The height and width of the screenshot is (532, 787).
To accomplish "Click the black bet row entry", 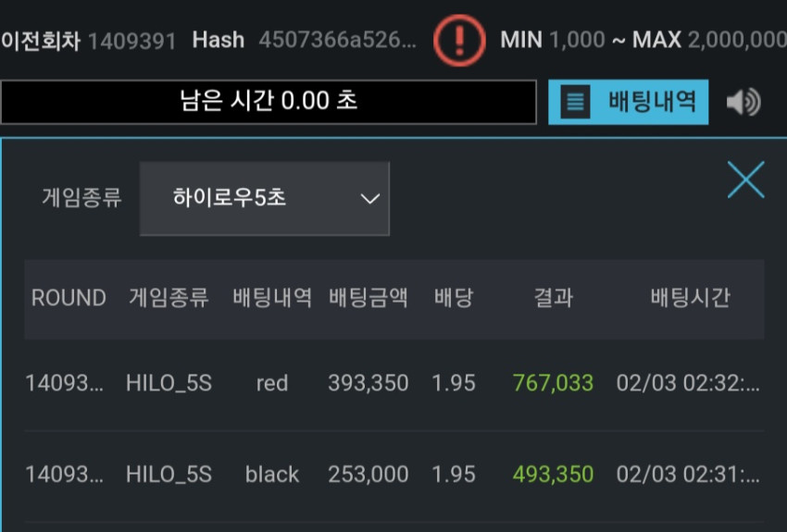I will 394,475.
